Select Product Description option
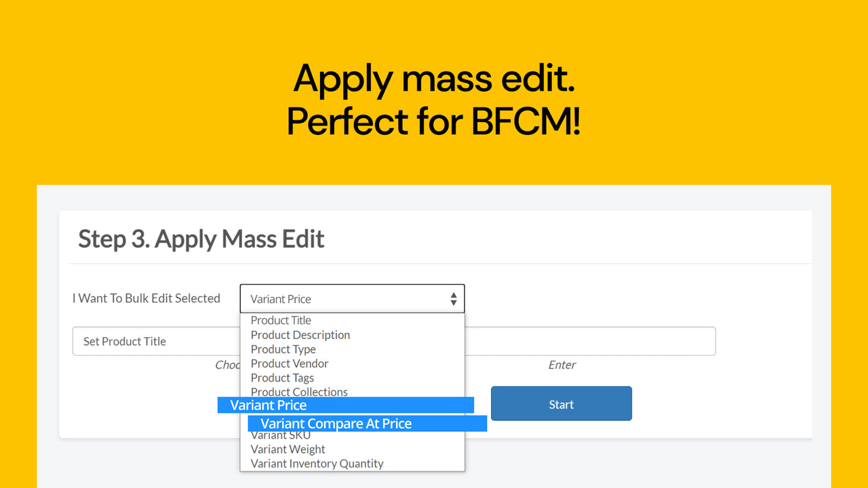 coord(300,335)
